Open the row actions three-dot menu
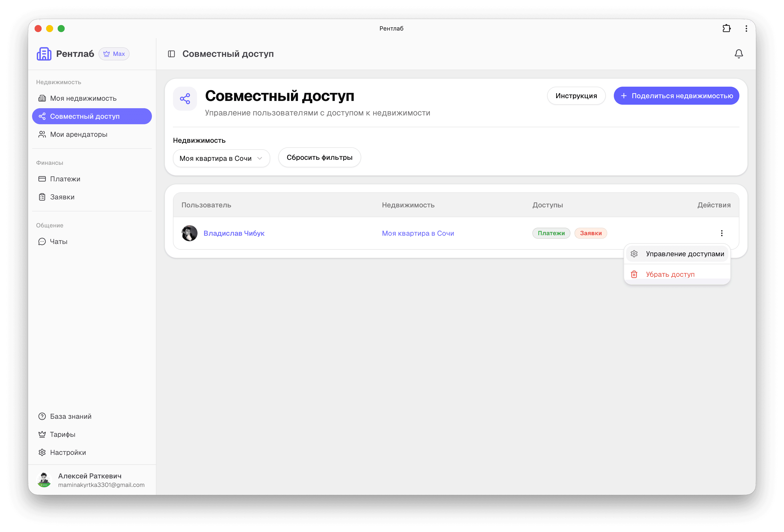The width and height of the screenshot is (784, 532). click(x=722, y=233)
